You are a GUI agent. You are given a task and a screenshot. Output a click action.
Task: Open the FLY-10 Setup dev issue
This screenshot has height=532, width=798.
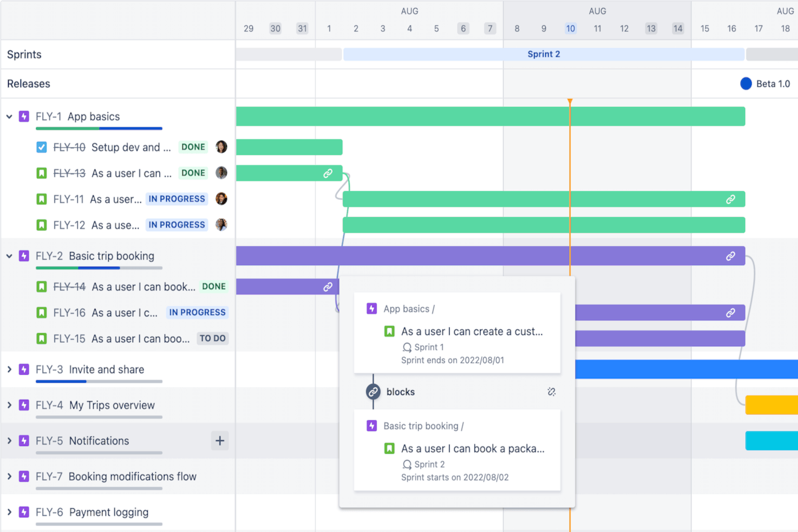131,147
